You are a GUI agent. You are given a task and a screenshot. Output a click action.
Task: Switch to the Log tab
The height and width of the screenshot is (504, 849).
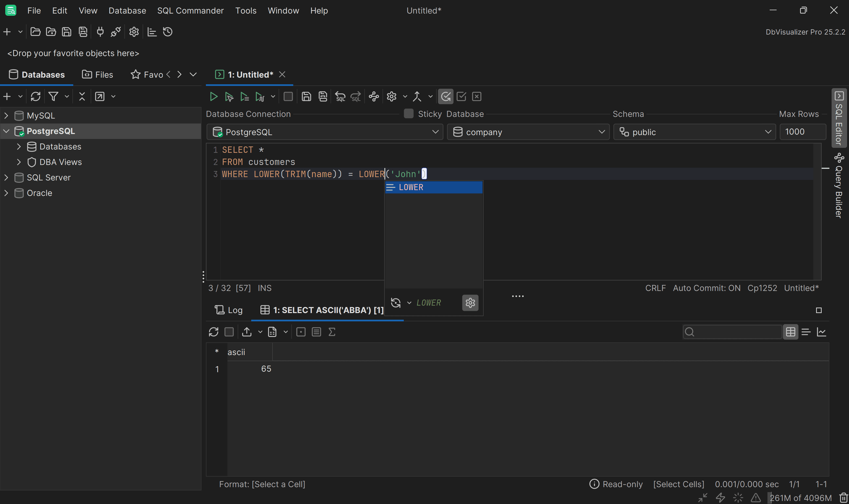[229, 310]
